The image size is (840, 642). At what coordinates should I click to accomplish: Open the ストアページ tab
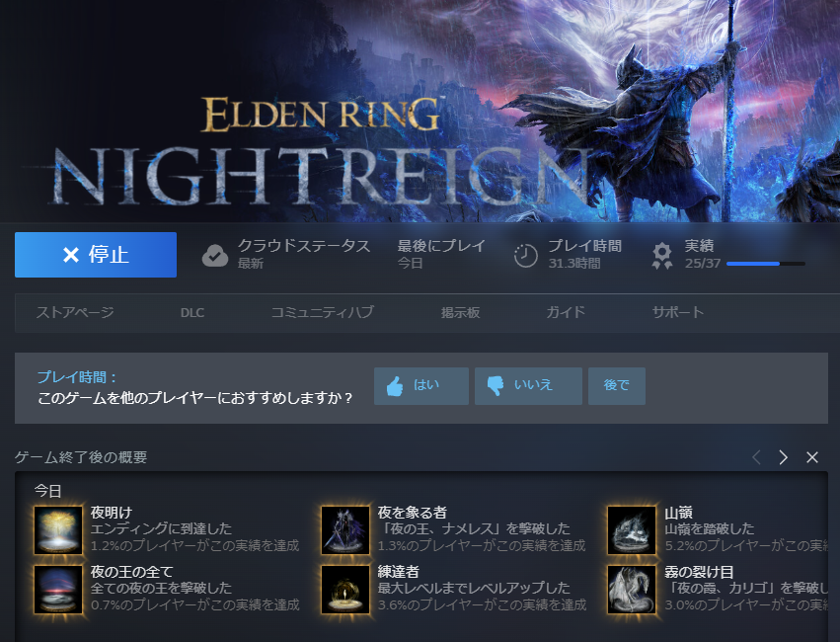(x=75, y=312)
